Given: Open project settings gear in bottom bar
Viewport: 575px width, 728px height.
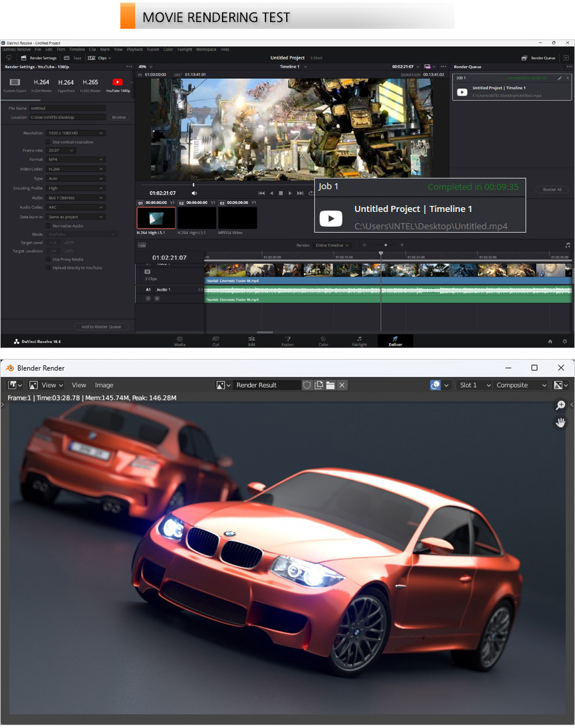Looking at the screenshot, I should tap(565, 341).
